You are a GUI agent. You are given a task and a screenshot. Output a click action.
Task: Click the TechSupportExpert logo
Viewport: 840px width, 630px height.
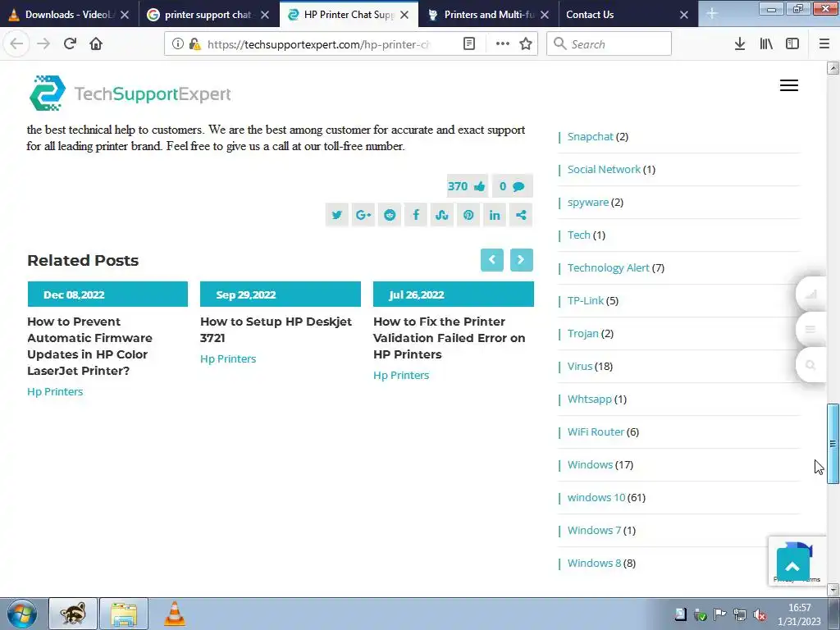130,94
